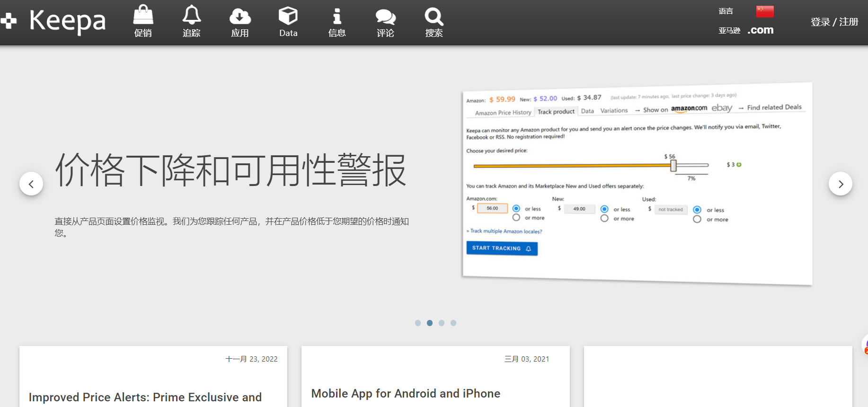
Task: Click the Keepa logo to go home
Action: 53,21
